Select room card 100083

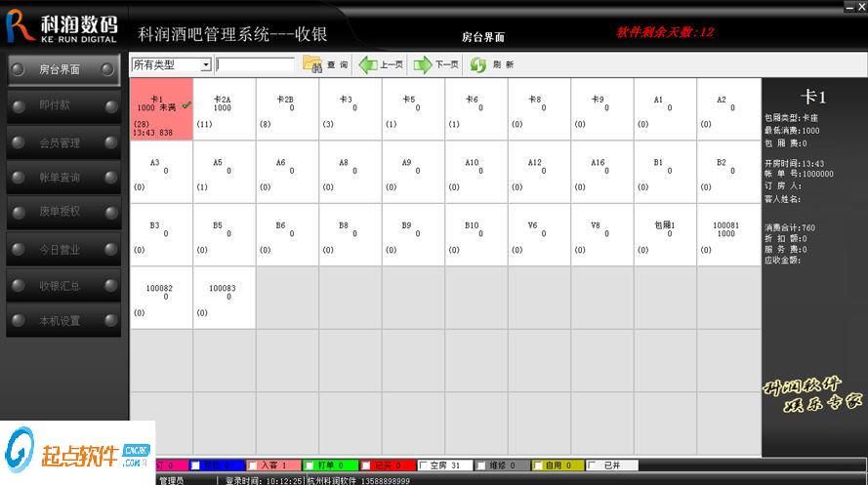coord(225,298)
